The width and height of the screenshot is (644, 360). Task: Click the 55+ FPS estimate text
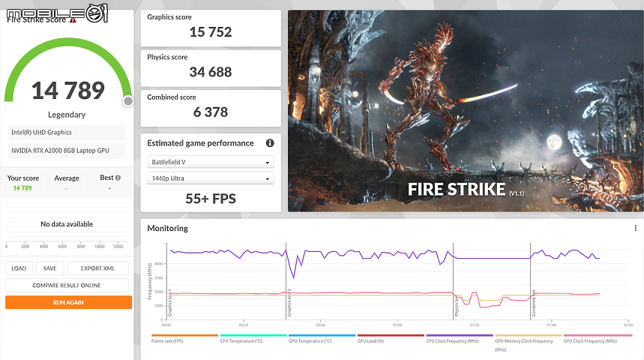(211, 199)
